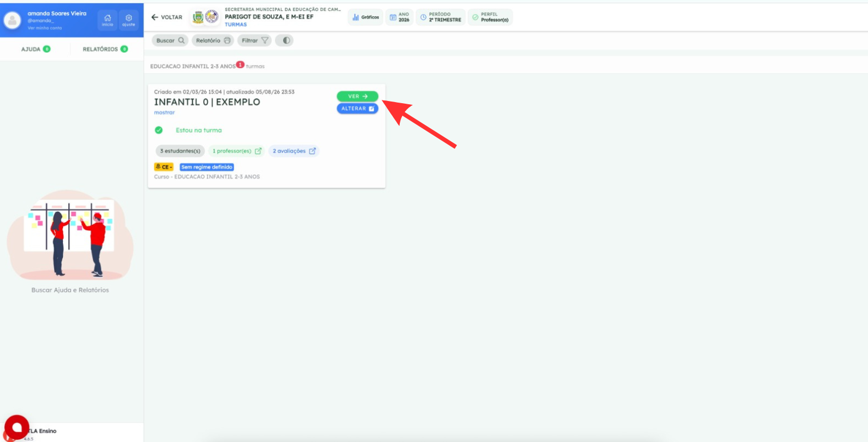Click the red chat bubble icon
The image size is (868, 442).
click(17, 427)
